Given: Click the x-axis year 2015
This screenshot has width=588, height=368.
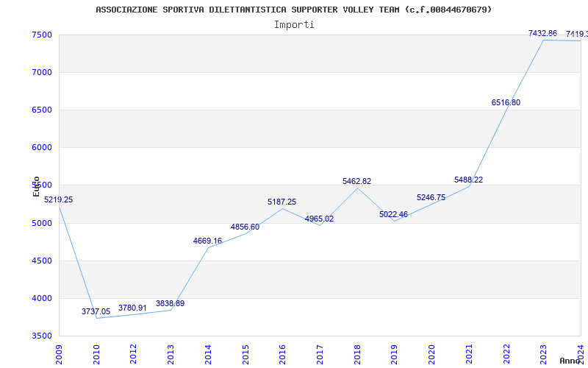Looking at the screenshot, I should [x=245, y=354].
